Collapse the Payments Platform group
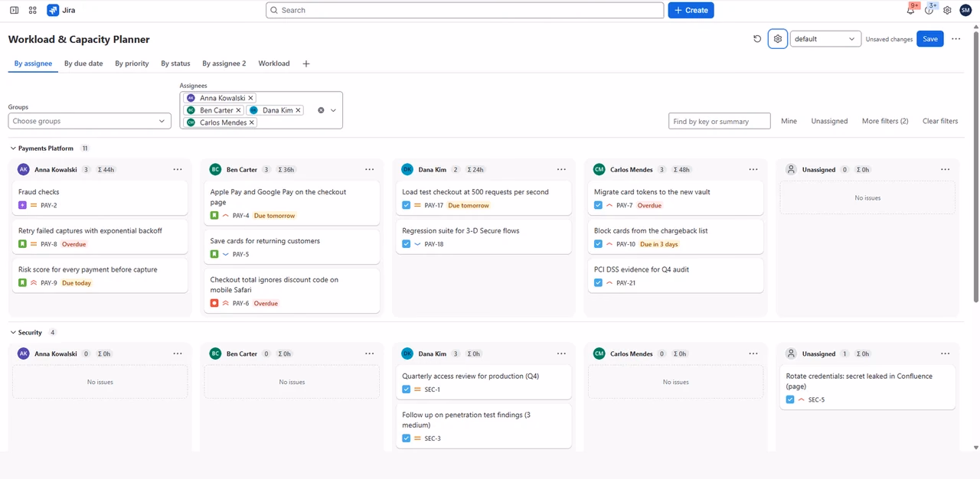The image size is (980, 479). tap(13, 148)
